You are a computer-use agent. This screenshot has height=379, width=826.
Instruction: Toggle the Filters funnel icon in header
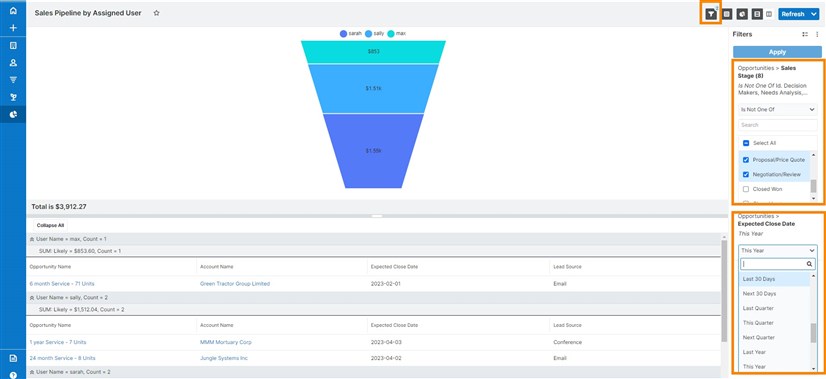coord(711,14)
